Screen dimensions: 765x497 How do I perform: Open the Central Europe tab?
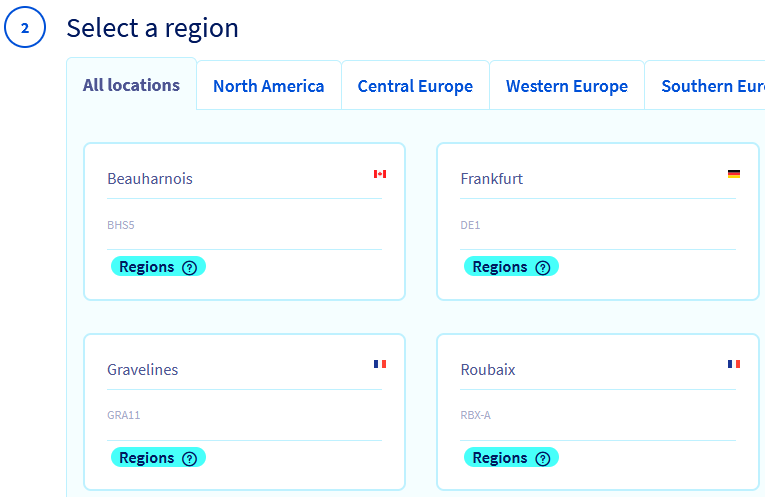[x=415, y=86]
